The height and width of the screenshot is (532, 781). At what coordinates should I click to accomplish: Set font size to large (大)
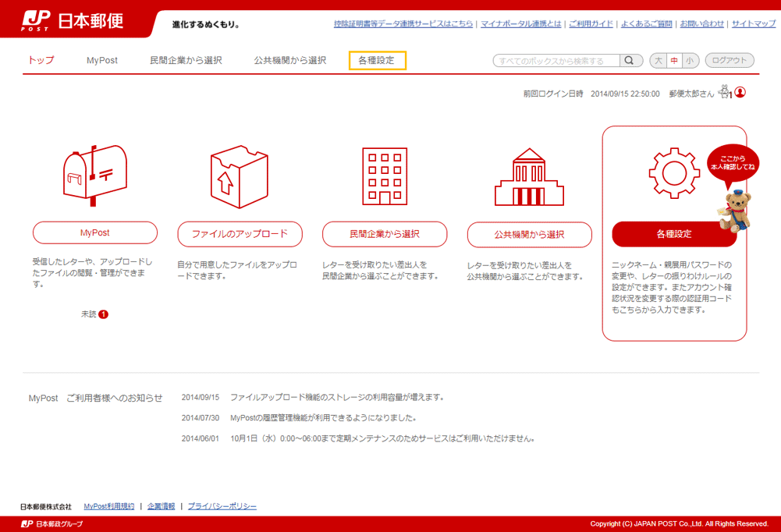coord(659,60)
